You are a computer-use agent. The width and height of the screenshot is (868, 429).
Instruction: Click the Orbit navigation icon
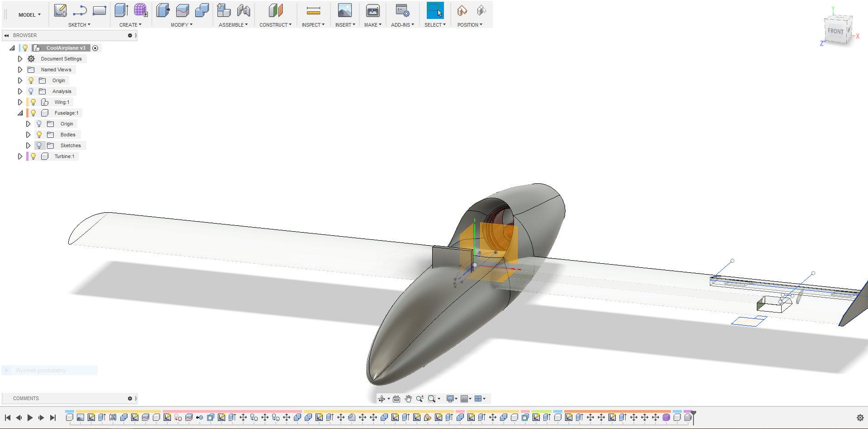382,399
